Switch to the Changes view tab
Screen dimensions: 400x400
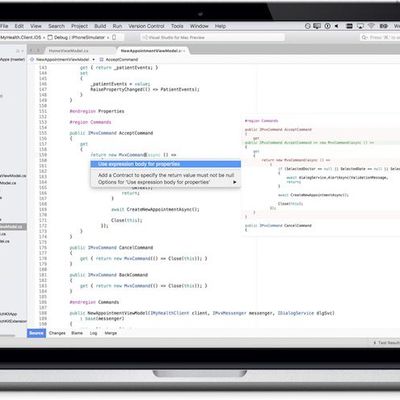pyautogui.click(x=57, y=333)
